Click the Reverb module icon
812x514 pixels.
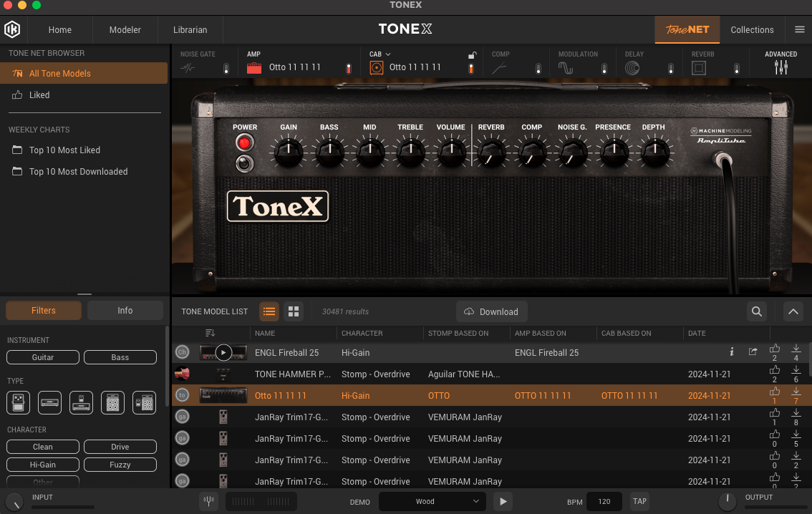click(x=699, y=68)
